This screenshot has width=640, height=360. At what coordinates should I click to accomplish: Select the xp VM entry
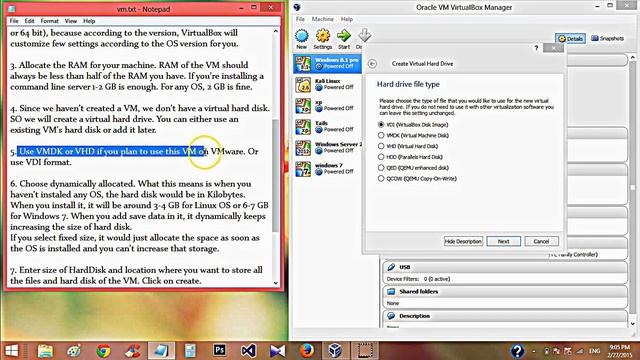pyautogui.click(x=327, y=106)
